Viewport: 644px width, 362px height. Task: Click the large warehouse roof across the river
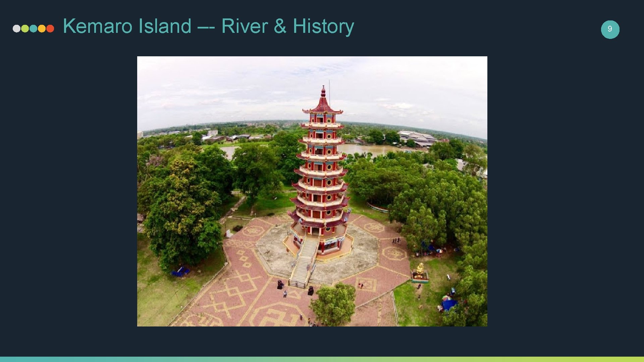[x=418, y=138]
